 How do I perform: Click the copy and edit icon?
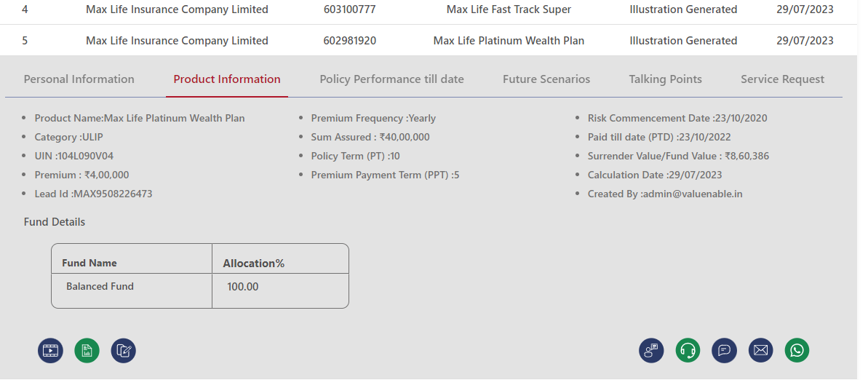click(x=124, y=351)
